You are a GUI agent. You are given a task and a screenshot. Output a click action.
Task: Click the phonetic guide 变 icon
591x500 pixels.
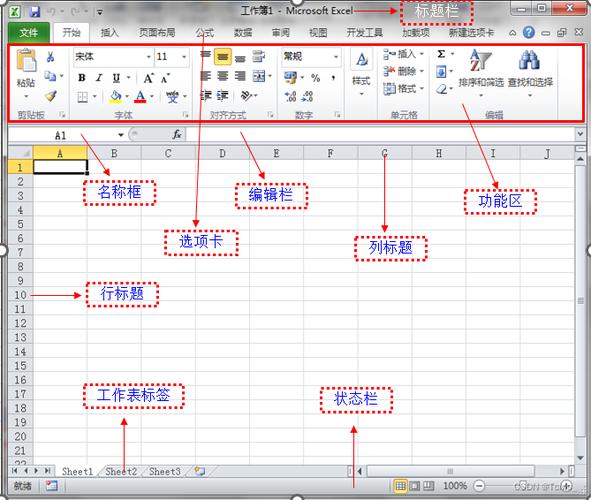172,97
